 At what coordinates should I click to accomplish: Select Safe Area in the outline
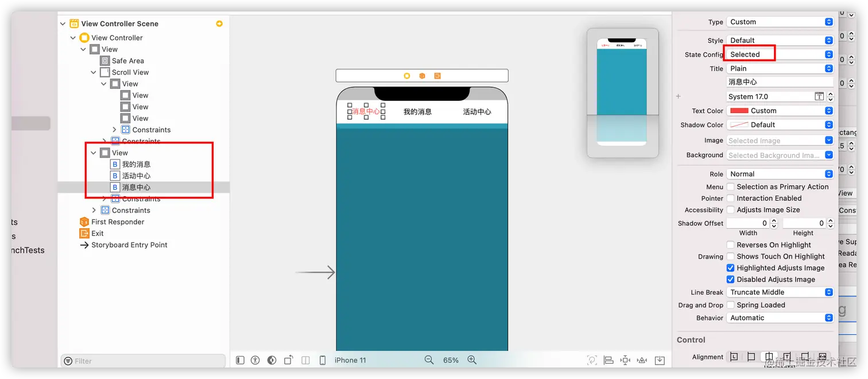click(x=144, y=61)
